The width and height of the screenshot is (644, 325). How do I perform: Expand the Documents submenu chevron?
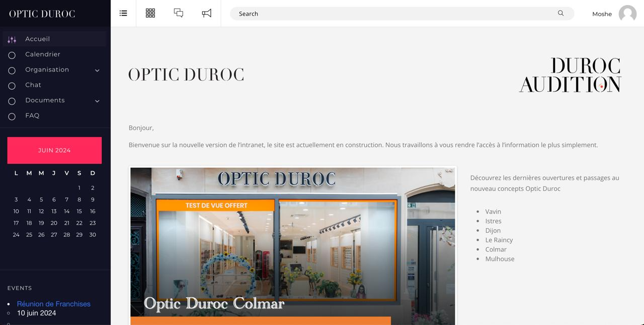97,101
